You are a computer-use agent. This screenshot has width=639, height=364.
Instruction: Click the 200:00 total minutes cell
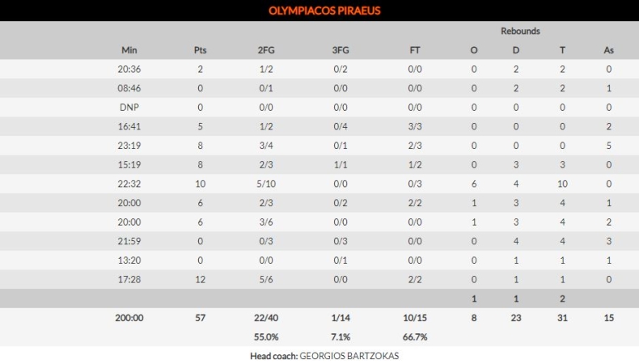[129, 318]
